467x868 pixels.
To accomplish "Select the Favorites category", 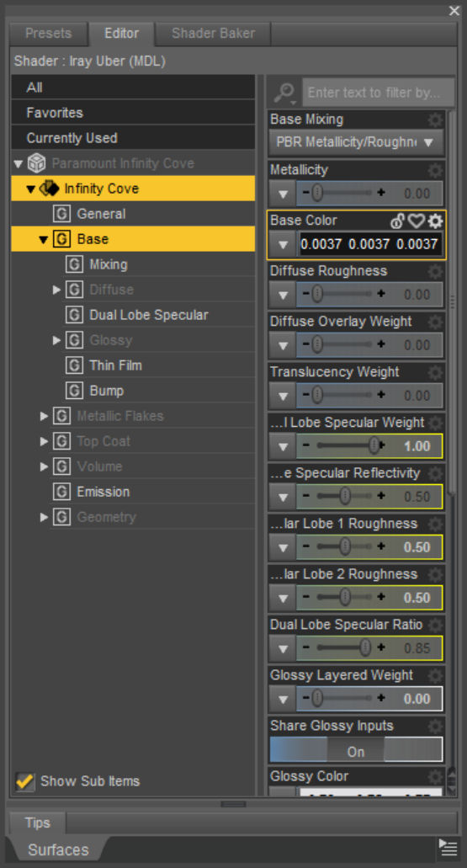I will tap(133, 112).
